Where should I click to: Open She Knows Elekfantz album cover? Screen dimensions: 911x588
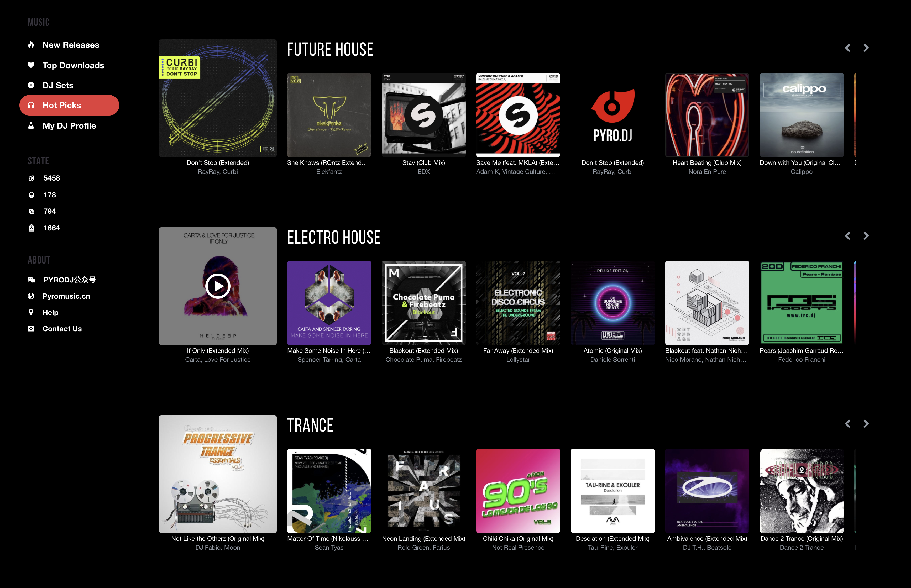click(x=329, y=115)
